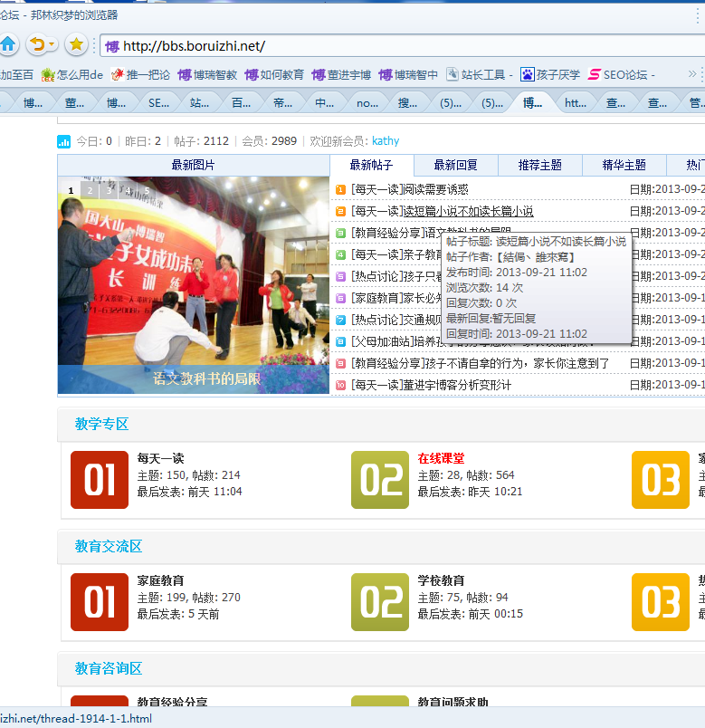Click the number 7 blue rank icon

click(340, 320)
